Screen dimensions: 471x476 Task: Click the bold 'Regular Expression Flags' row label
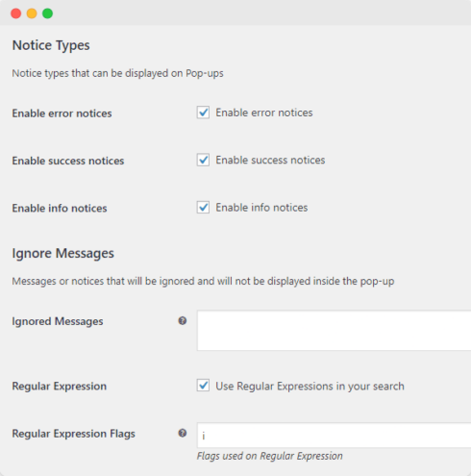pos(74,434)
